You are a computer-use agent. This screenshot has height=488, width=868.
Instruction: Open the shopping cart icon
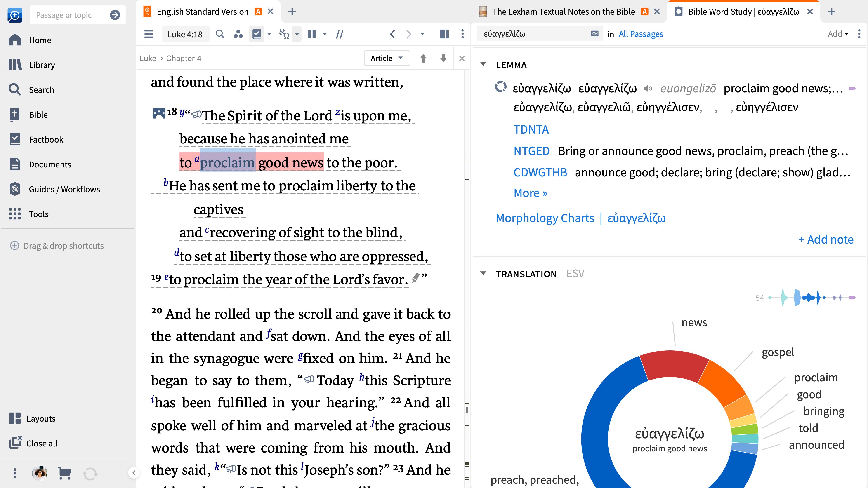65,473
